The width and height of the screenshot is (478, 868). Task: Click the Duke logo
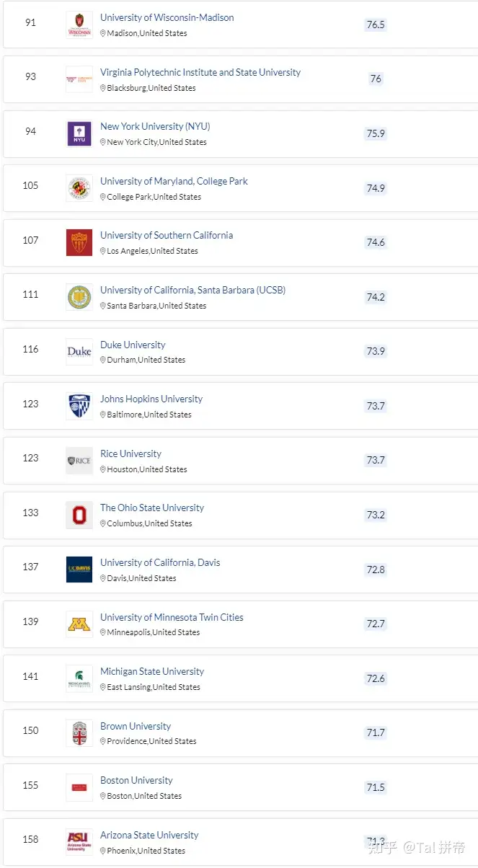(79, 352)
